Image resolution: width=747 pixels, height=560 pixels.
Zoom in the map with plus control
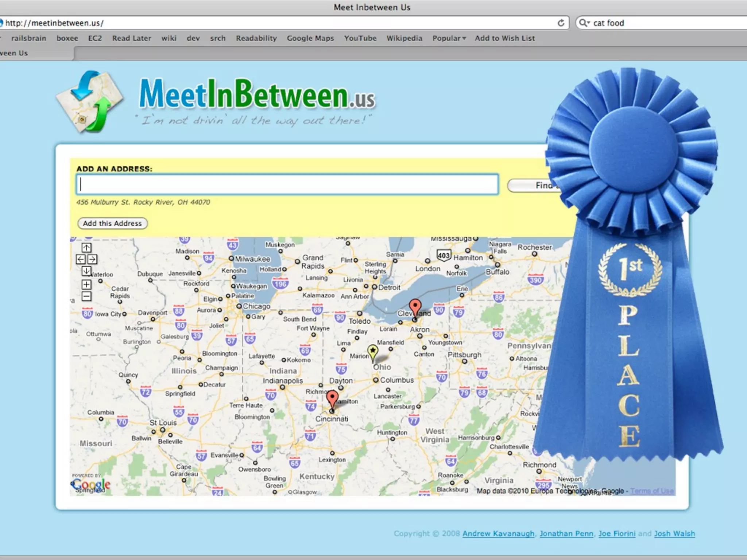tap(86, 284)
